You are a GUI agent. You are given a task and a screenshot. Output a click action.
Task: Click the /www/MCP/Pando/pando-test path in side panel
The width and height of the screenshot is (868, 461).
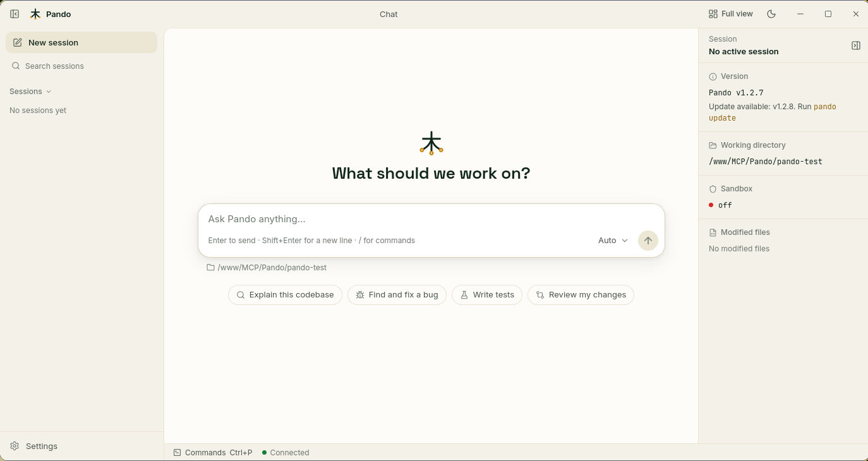(x=766, y=162)
